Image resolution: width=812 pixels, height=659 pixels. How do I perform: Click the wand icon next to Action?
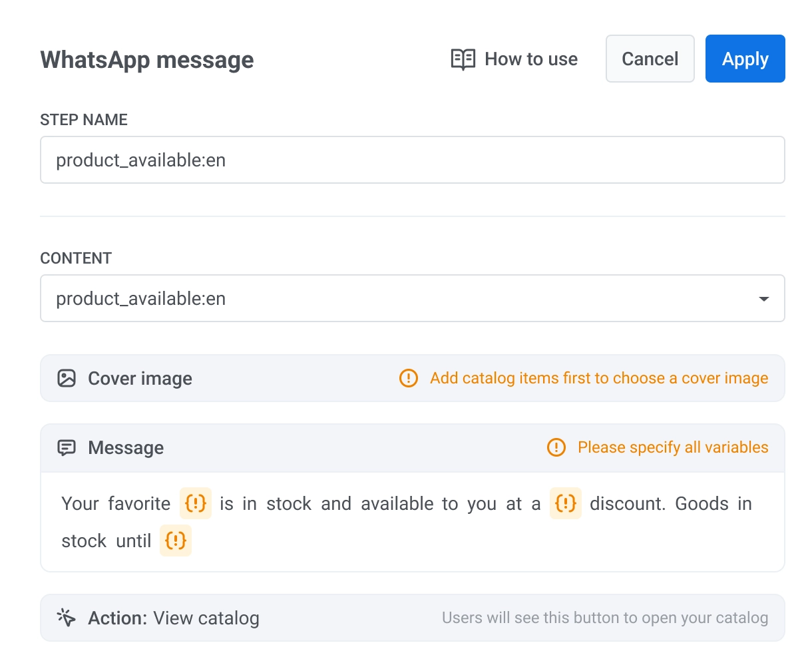[67, 617]
